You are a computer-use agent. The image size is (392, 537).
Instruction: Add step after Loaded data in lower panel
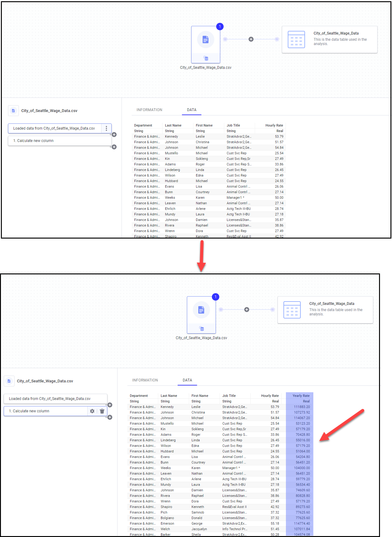coord(110,405)
